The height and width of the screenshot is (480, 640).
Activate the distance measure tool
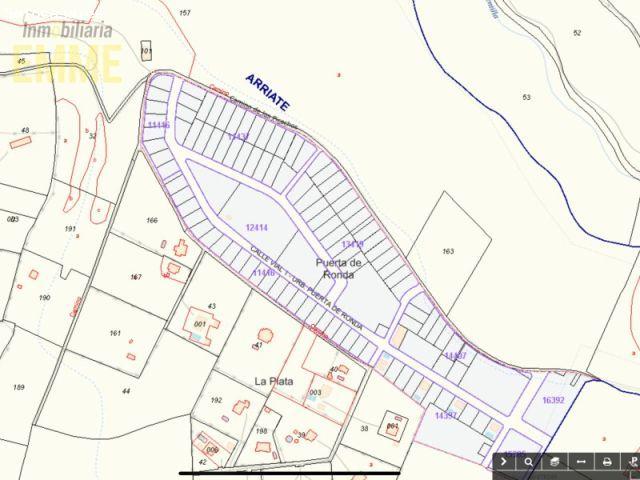(x=581, y=462)
